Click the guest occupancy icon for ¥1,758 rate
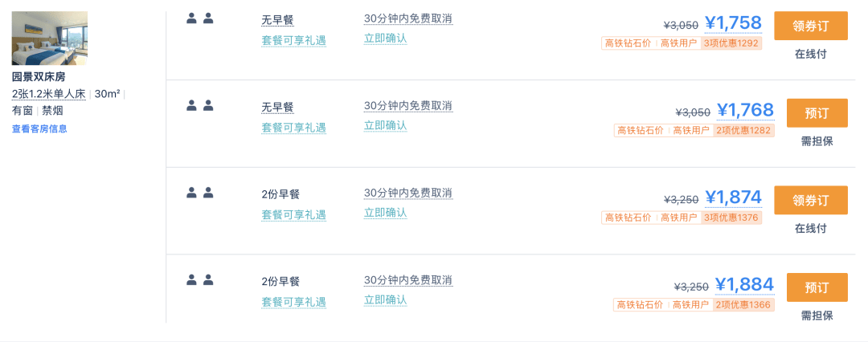This screenshot has height=342, width=868. pos(200,18)
